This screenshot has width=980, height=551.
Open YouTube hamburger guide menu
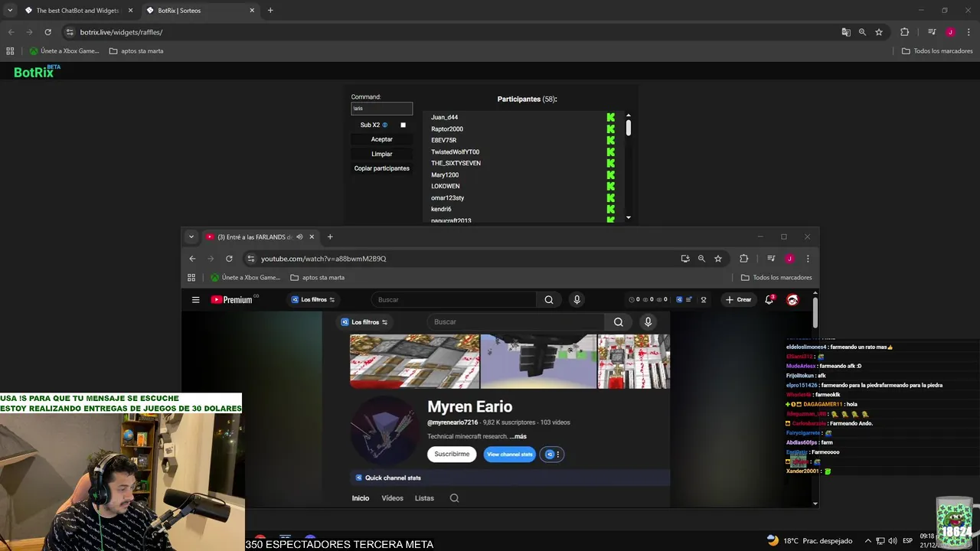point(196,300)
